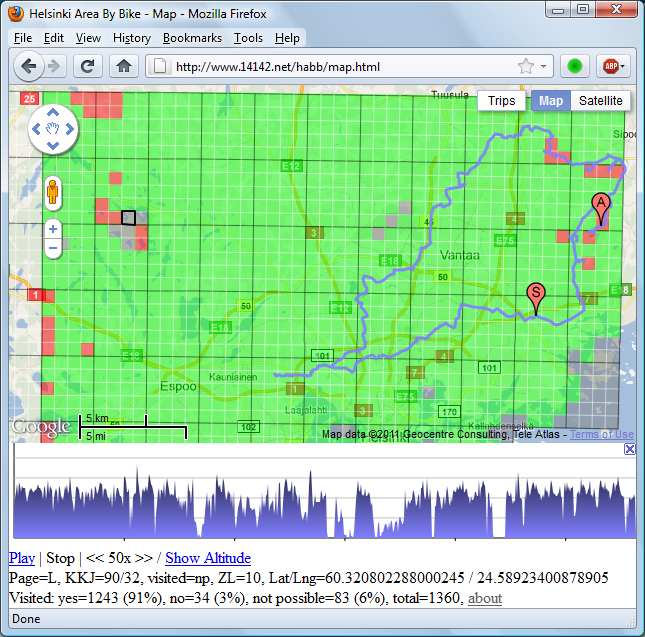Click the Play link for trip animation
The image size is (645, 637).
click(21, 558)
